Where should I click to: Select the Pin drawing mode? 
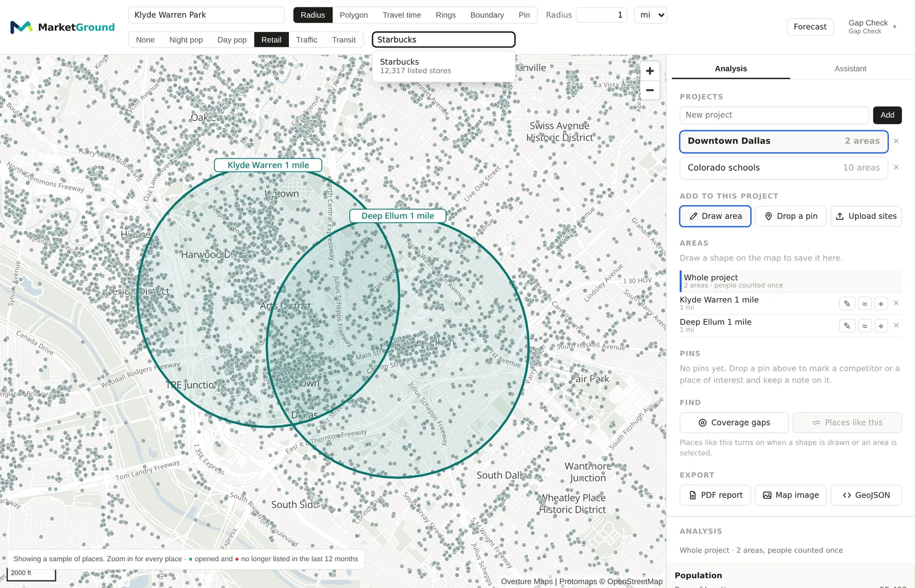[524, 15]
